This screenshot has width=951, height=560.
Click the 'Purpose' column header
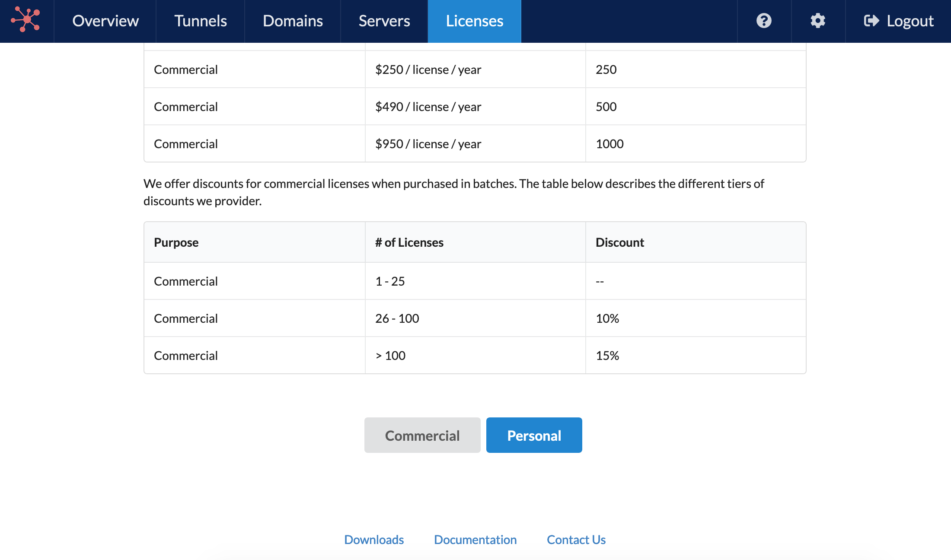click(255, 242)
